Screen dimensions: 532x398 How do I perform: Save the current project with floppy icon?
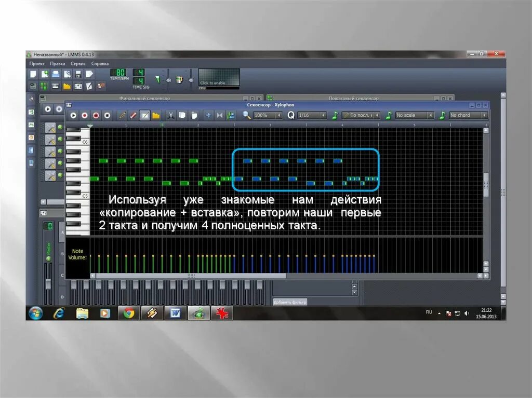(x=78, y=74)
